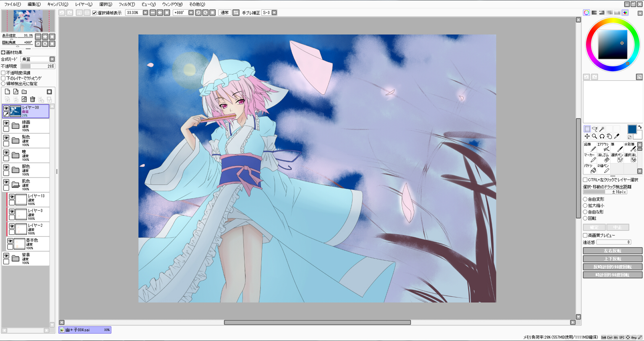Click 時計回り90度回転 button
644x341 pixels.
613,275
